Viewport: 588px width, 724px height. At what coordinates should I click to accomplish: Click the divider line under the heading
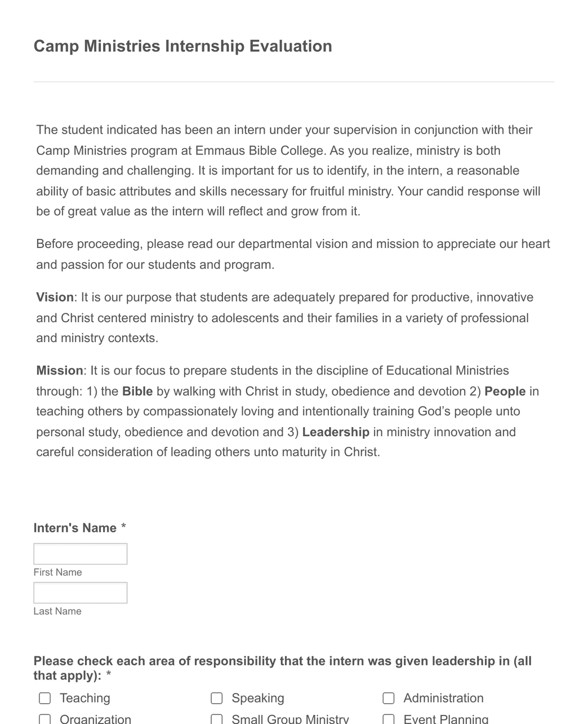[x=294, y=81]
